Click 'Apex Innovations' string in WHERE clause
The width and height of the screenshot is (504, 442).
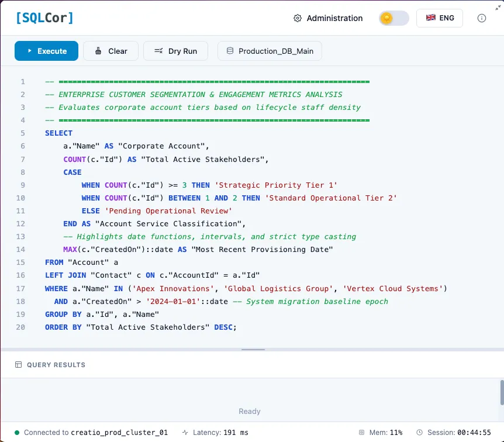(x=173, y=289)
